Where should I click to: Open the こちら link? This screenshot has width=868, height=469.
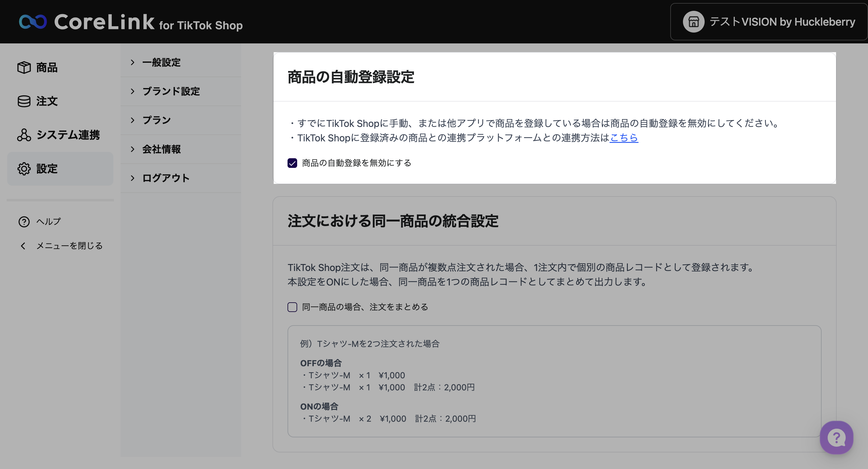[x=624, y=137]
